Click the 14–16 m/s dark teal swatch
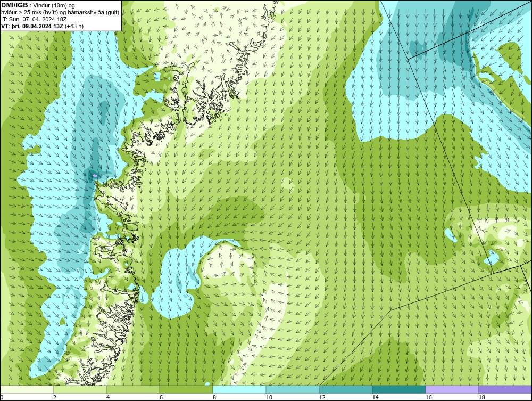 click(398, 389)
